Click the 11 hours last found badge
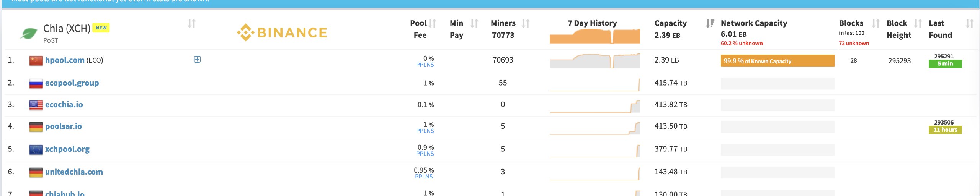Image resolution: width=980 pixels, height=196 pixels. pos(945,130)
